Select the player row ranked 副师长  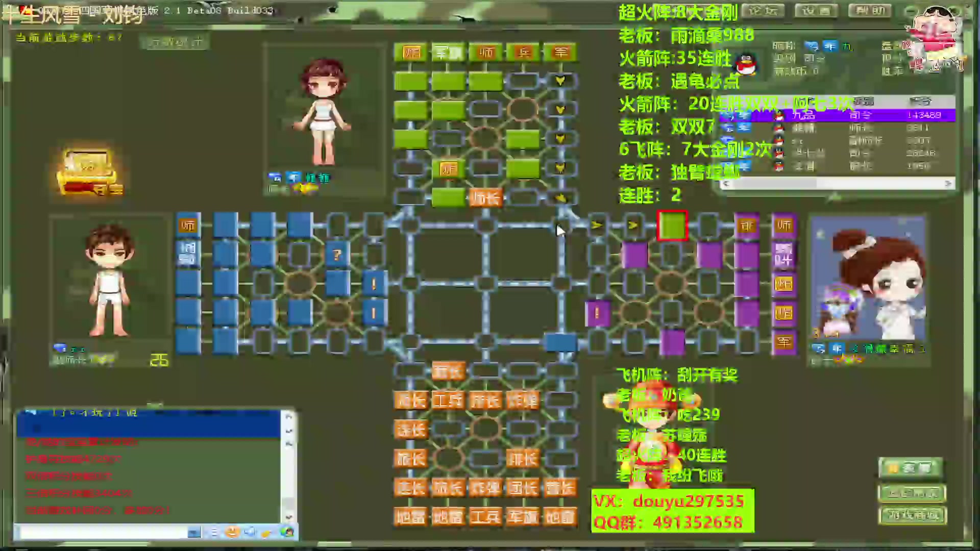point(837,140)
